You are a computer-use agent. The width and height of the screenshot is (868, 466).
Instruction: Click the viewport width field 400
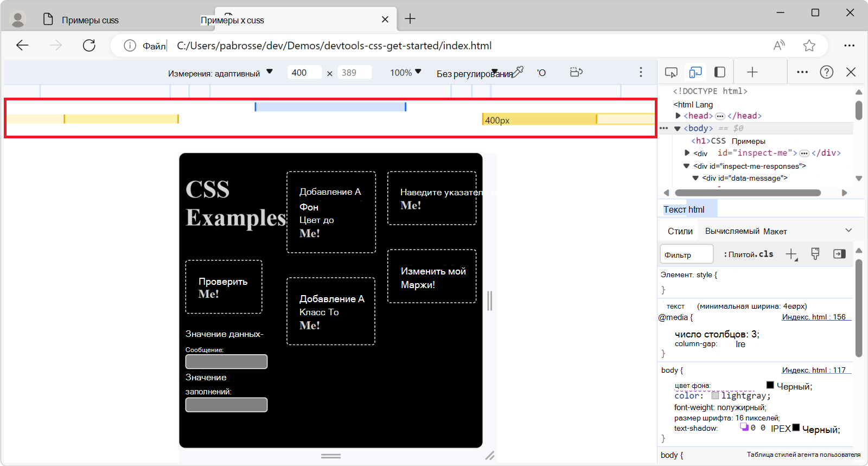point(304,73)
